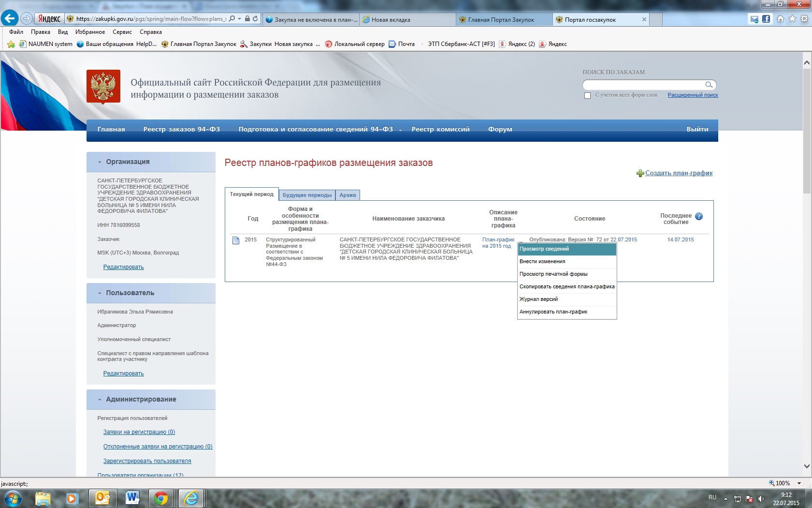
Task: Click the add-to-favorites bar star icon
Action: (11, 44)
